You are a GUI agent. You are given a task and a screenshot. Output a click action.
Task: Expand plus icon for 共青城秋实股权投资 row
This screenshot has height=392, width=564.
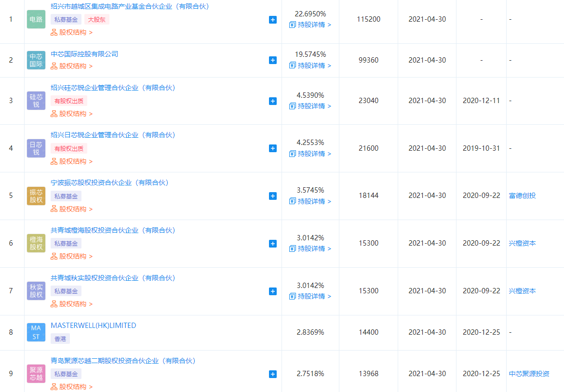pos(273,291)
